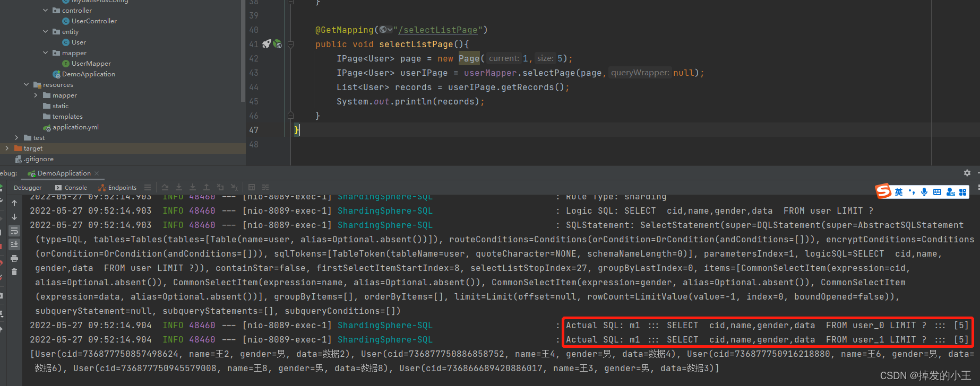The width and height of the screenshot is (980, 386).
Task: Click the Run to Cursor icon
Action: tap(234, 187)
